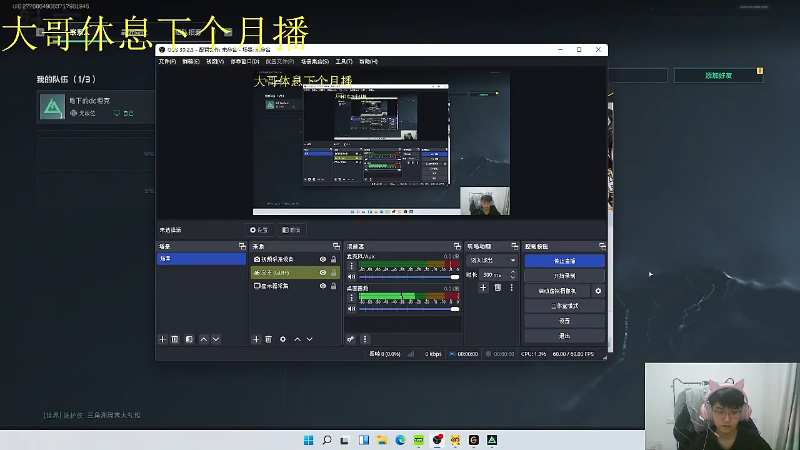Open Windows taskbar Search
800x450 pixels.
(327, 440)
